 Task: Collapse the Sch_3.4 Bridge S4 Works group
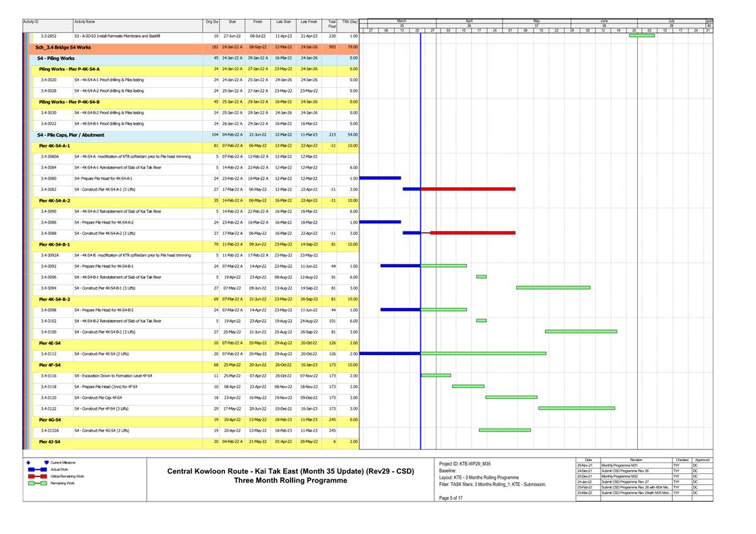(63, 47)
